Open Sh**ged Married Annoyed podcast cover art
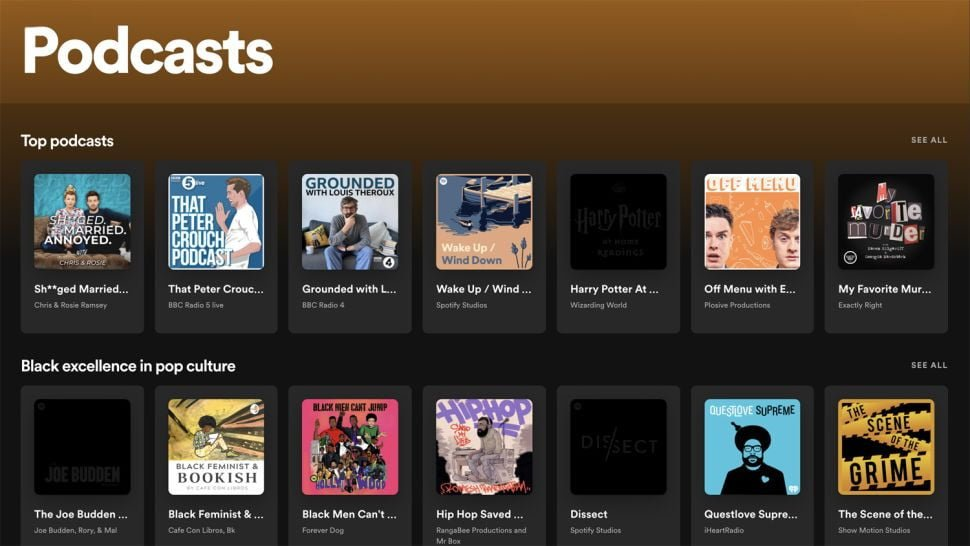Viewport: 970px width, 546px height. tap(82, 221)
